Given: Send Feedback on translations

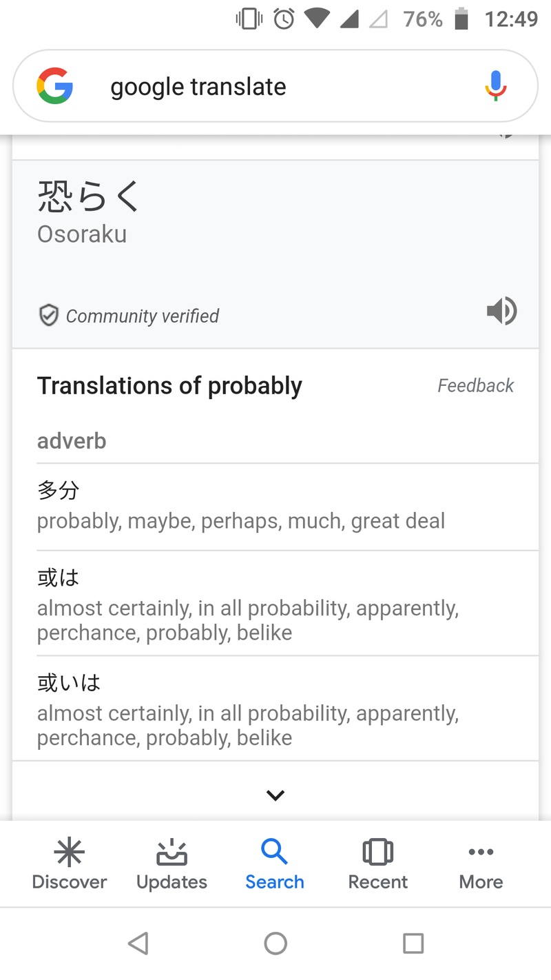Looking at the screenshot, I should (475, 385).
